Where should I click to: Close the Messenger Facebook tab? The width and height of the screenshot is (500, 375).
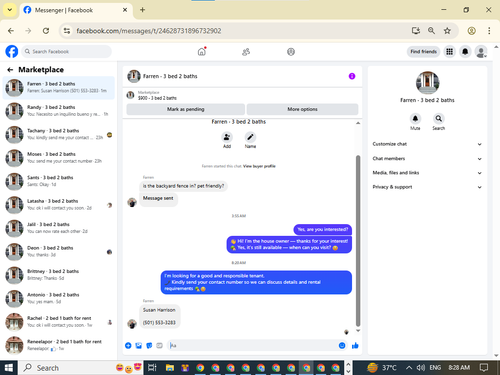point(125,10)
